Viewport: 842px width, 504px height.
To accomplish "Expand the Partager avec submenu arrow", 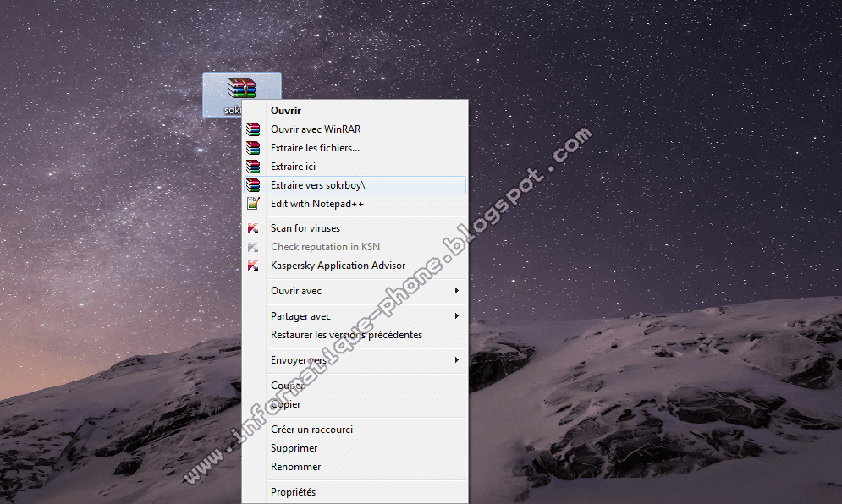I will (x=456, y=315).
